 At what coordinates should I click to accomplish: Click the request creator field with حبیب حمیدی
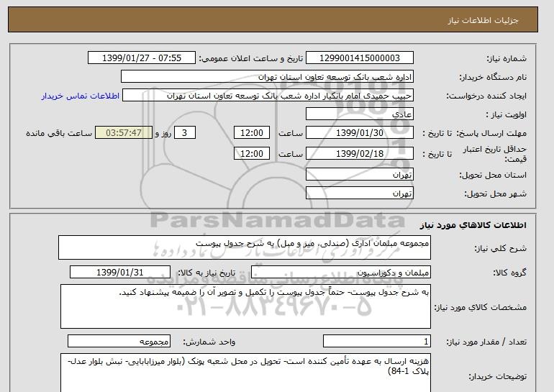pyautogui.click(x=268, y=96)
